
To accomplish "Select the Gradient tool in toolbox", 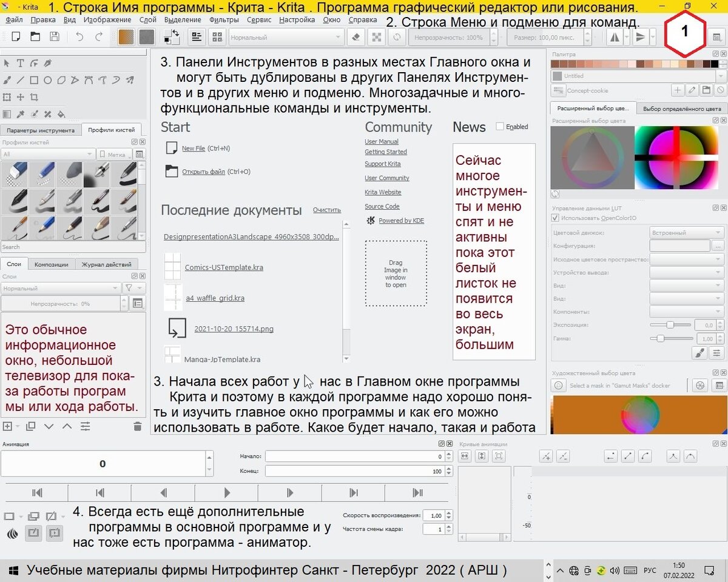I will [x=7, y=114].
